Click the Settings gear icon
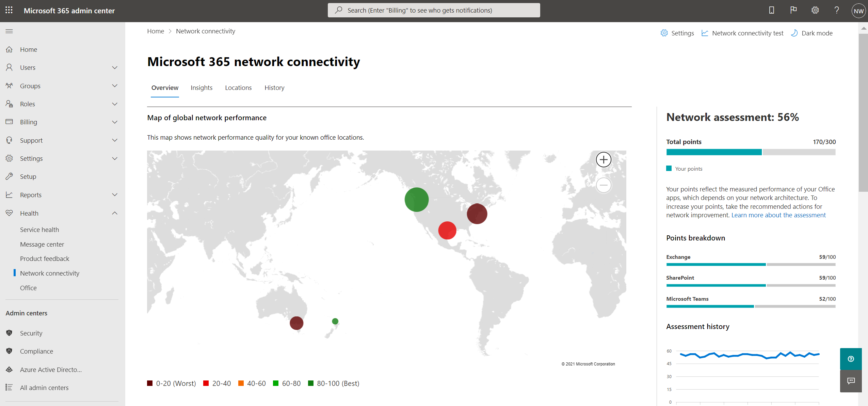868x406 pixels. [814, 11]
